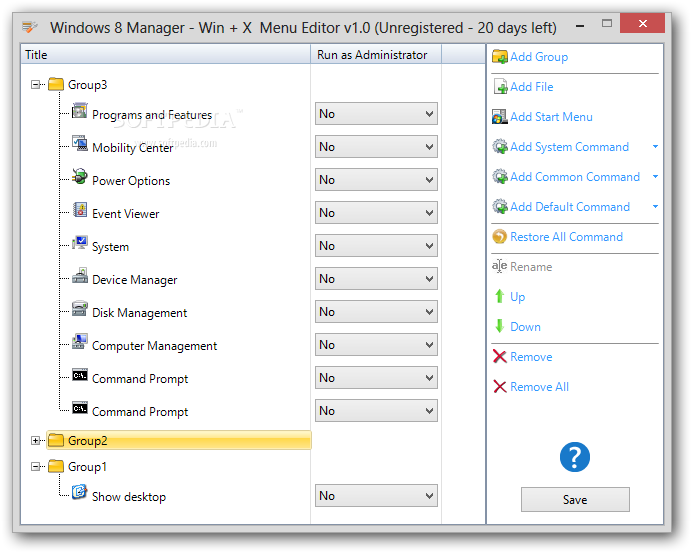The height and width of the screenshot is (553, 692).
Task: Open Add System Command arrow menu
Action: pos(655,147)
